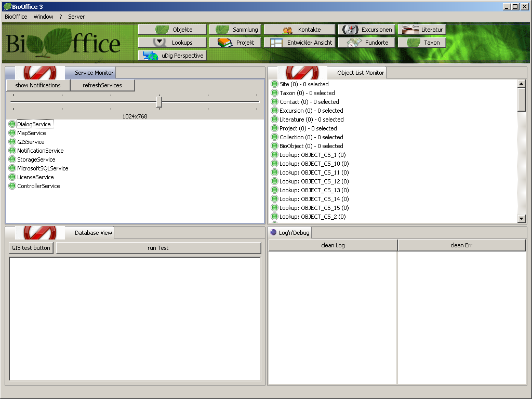Open the Fundorte perspective
Image resolution: width=532 pixels, height=399 pixels.
click(x=367, y=43)
